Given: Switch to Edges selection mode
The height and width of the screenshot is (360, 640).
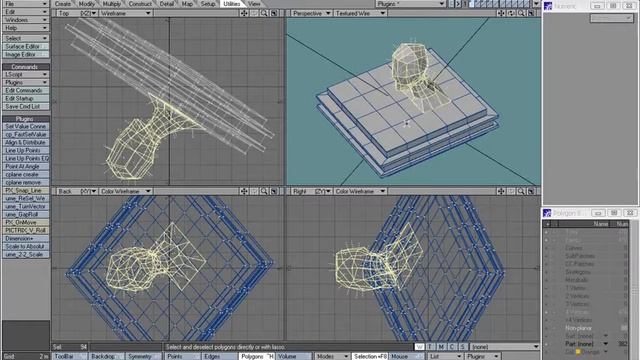Looking at the screenshot, I should [219, 356].
